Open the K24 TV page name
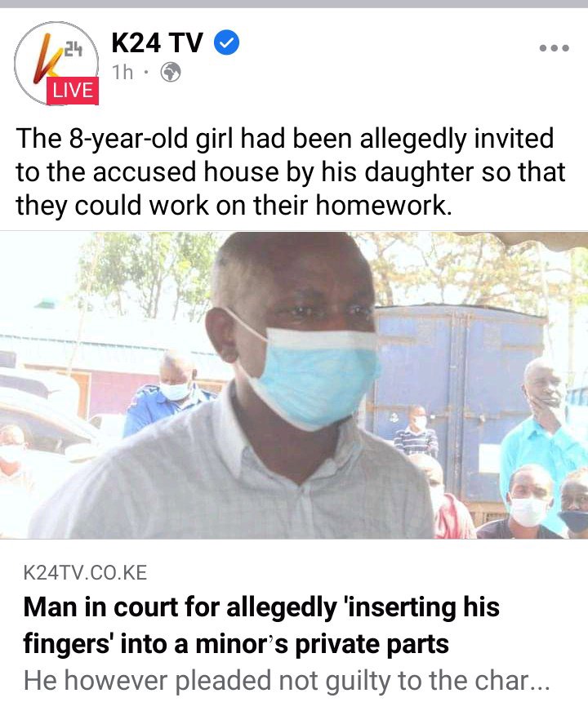588x711 pixels. coord(157,43)
